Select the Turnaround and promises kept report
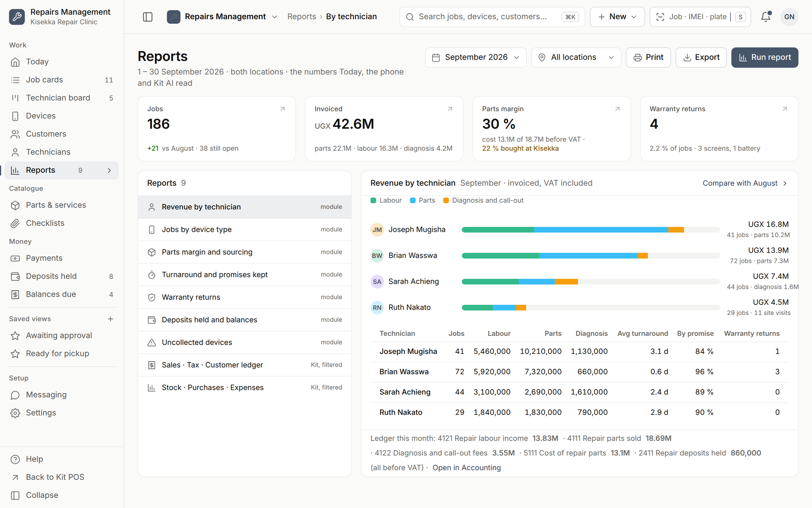Image resolution: width=812 pixels, height=508 pixels. [x=244, y=275]
